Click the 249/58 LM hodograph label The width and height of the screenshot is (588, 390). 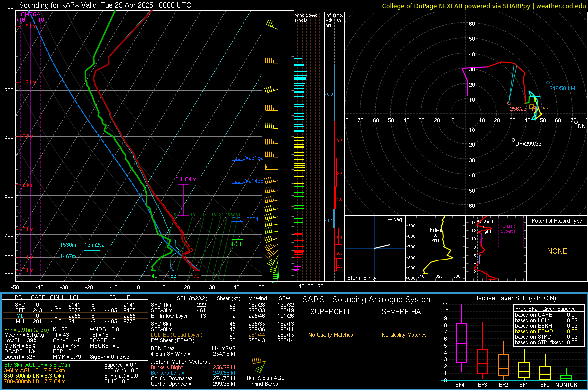click(x=562, y=89)
